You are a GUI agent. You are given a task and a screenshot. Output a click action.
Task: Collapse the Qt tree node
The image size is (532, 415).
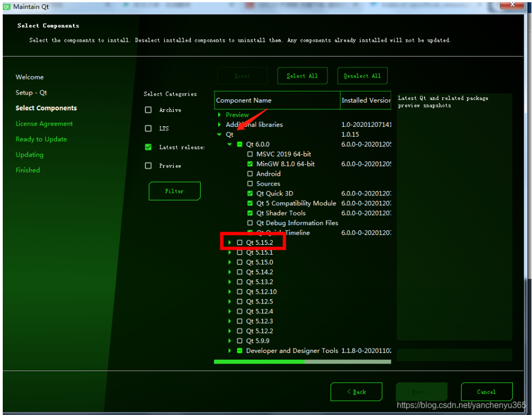pyautogui.click(x=219, y=134)
